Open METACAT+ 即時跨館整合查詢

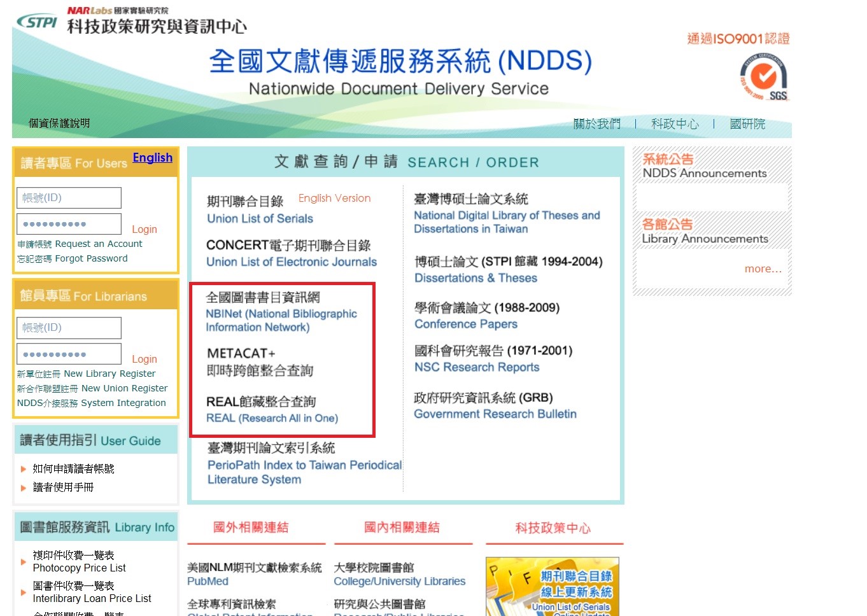260,362
